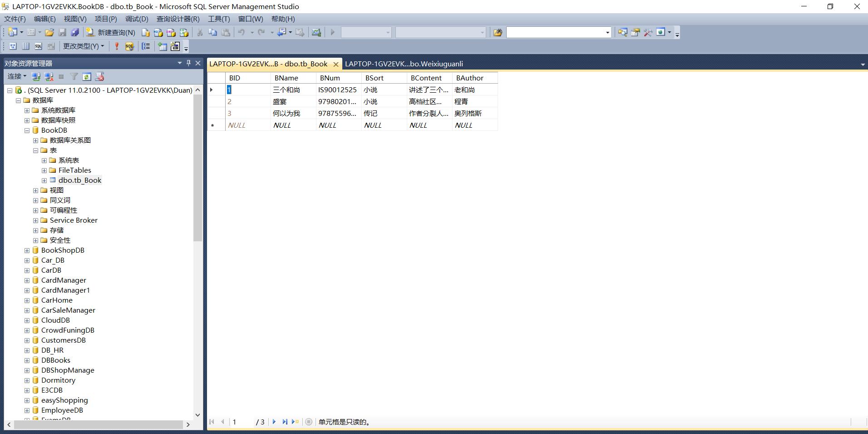The width and height of the screenshot is (868, 434).
Task: Toggle auto-hide pin on Object Explorer
Action: [189, 63]
